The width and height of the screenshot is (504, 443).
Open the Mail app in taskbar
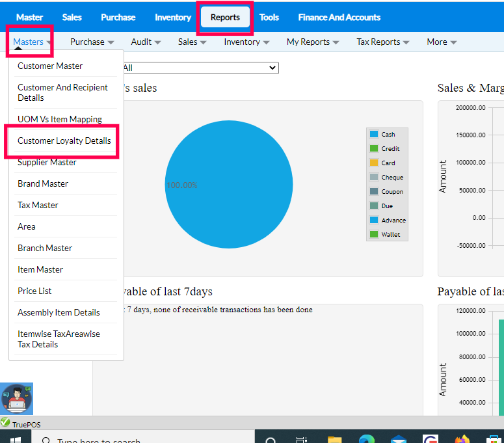click(x=398, y=439)
